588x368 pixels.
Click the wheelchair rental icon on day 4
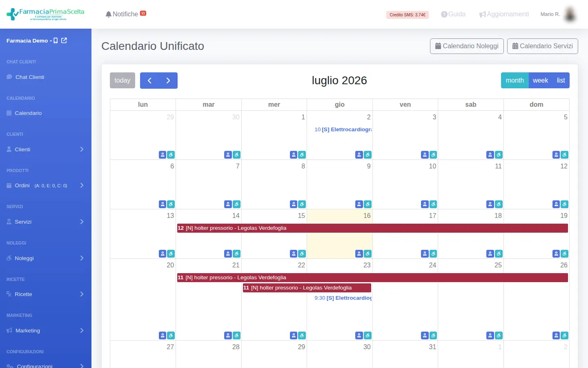coord(499,155)
